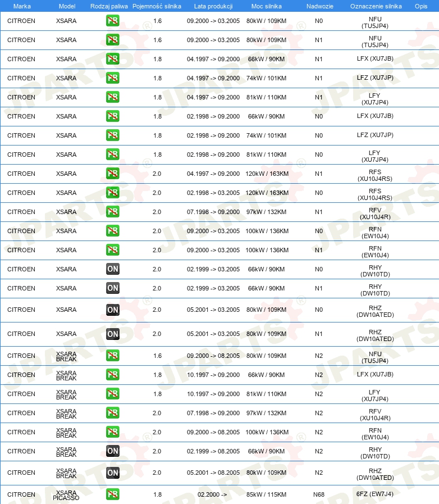Click petrol icon for Xsara Break 1.6 NFU row
Image resolution: width=439 pixels, height=504 pixels.
point(113,356)
